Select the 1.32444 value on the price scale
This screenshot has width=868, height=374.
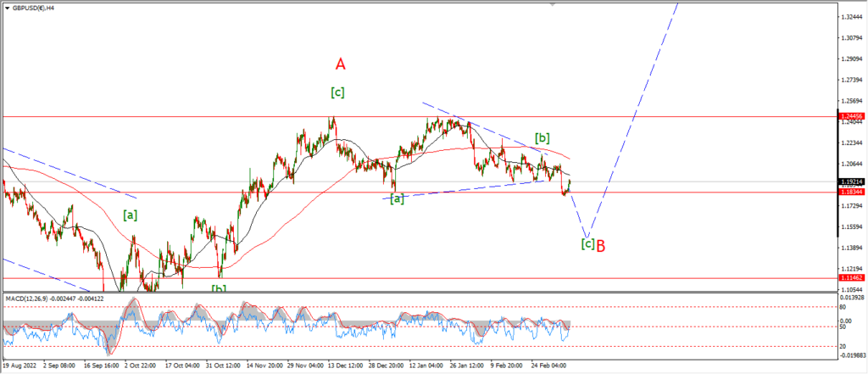tap(850, 17)
